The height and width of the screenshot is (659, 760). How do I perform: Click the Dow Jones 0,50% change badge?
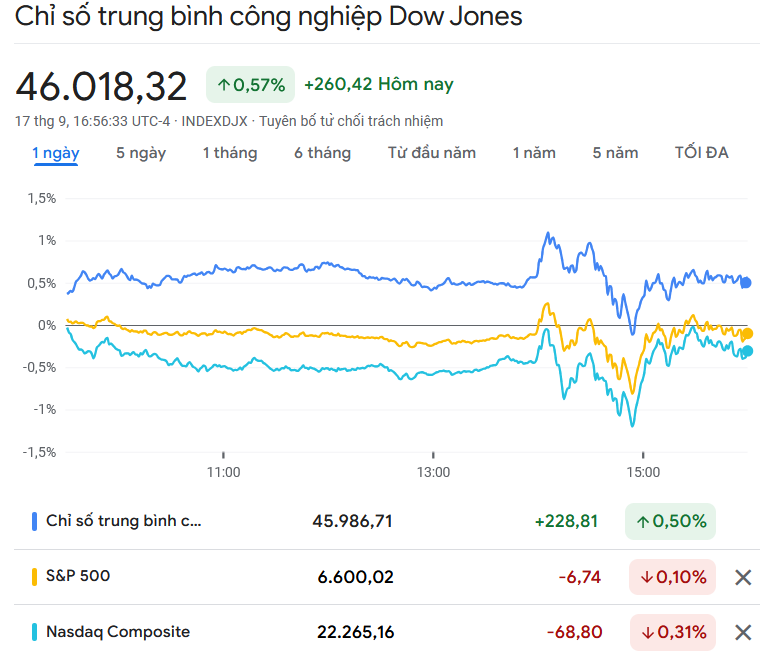pyautogui.click(x=670, y=521)
